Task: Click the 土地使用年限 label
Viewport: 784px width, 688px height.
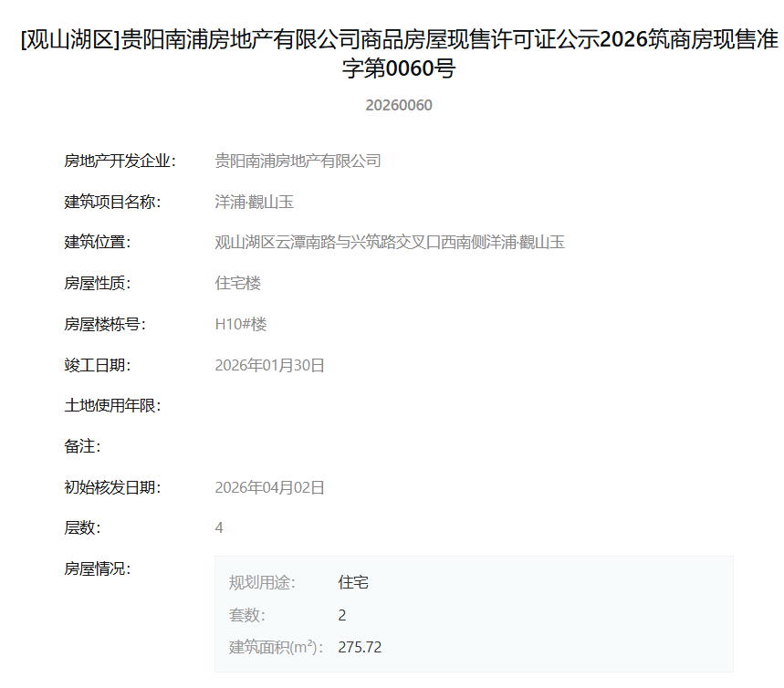Action: (112, 405)
